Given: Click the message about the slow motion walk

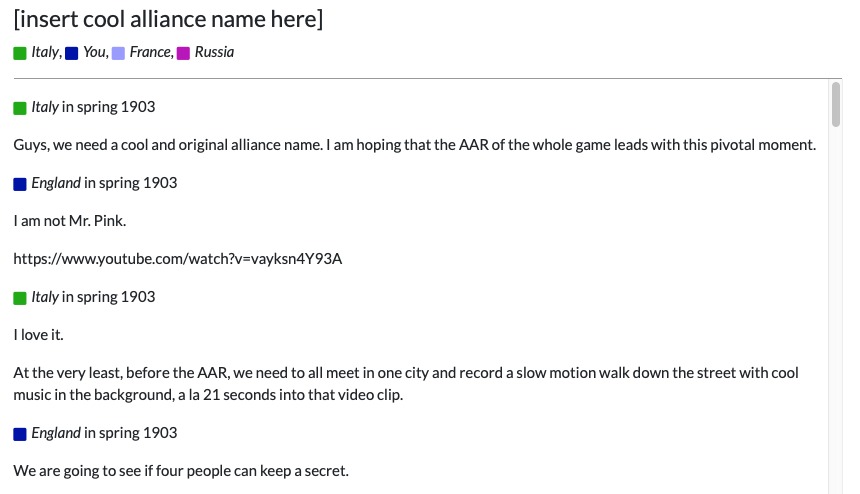Looking at the screenshot, I should pyautogui.click(x=406, y=384).
